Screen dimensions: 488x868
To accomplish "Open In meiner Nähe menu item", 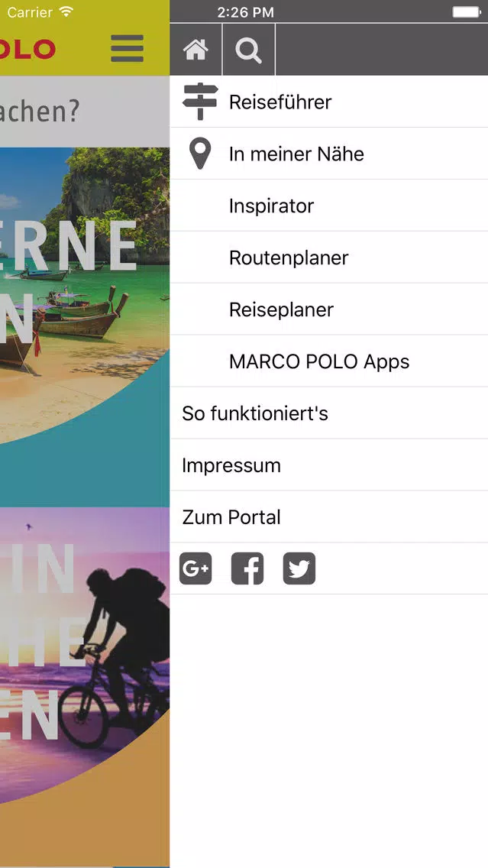I will (329, 154).
